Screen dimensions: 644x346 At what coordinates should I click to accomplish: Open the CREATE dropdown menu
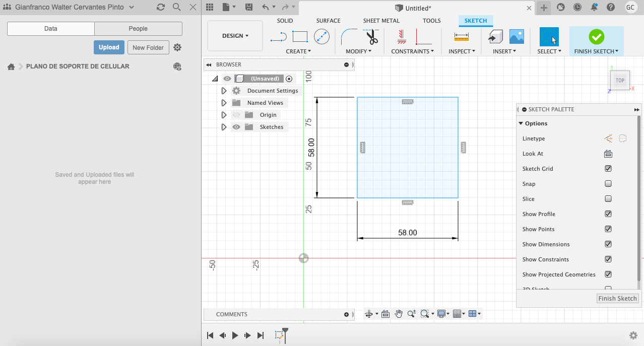point(298,51)
